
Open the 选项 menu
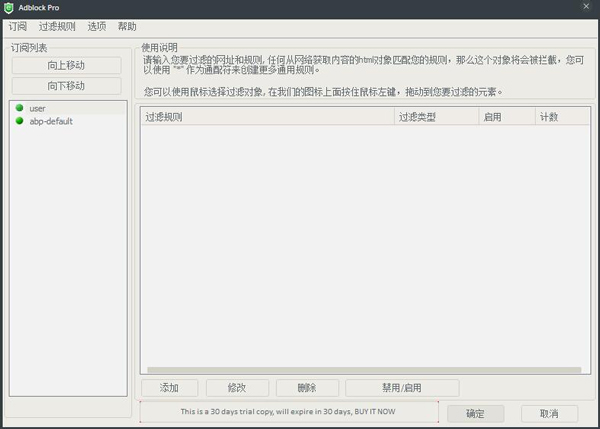(97, 26)
